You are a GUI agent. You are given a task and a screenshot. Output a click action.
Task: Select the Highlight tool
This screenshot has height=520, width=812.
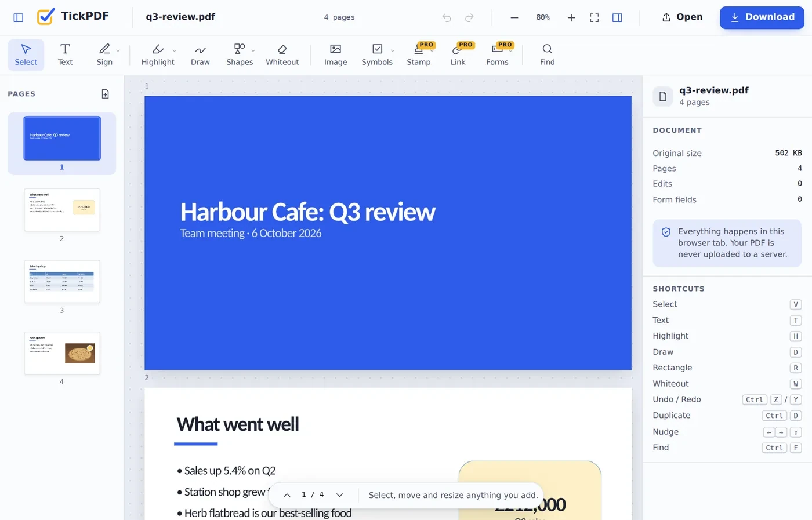(158, 54)
